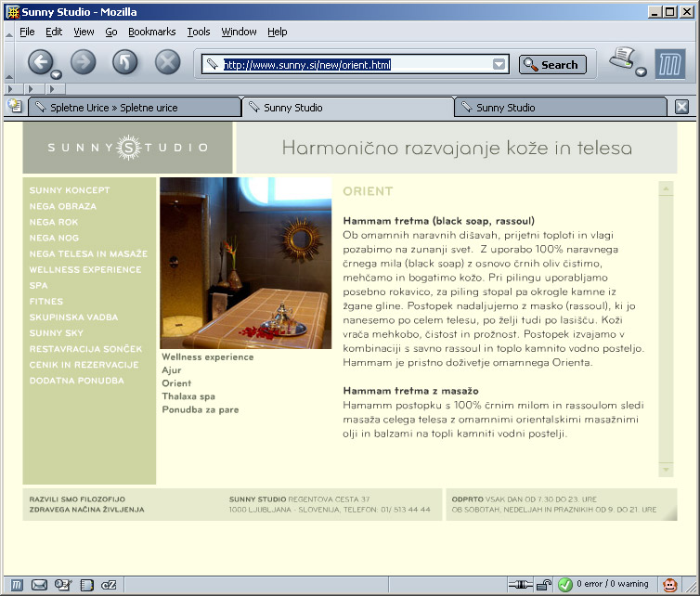The image size is (700, 596).
Task: Click the page bookmark icon in the address bar
Action: (x=213, y=65)
